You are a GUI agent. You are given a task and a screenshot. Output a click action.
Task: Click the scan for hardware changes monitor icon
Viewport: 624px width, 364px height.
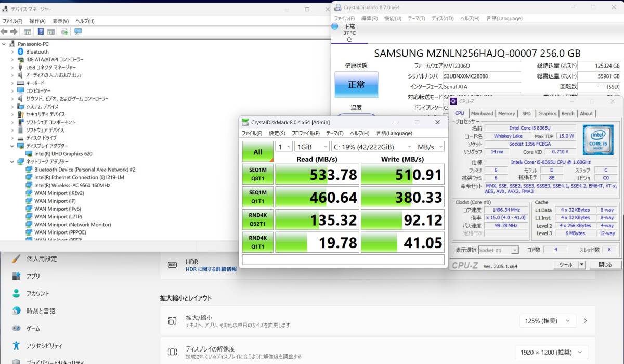pyautogui.click(x=78, y=32)
